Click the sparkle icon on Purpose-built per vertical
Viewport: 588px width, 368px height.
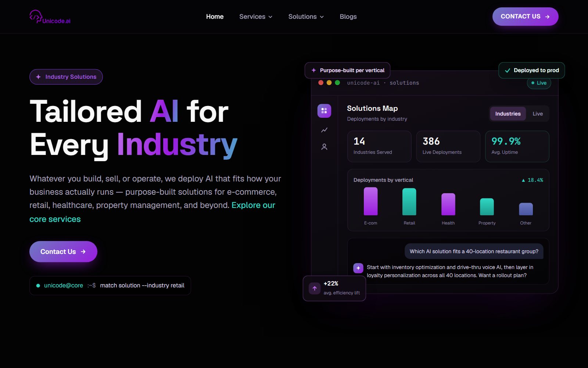point(314,70)
